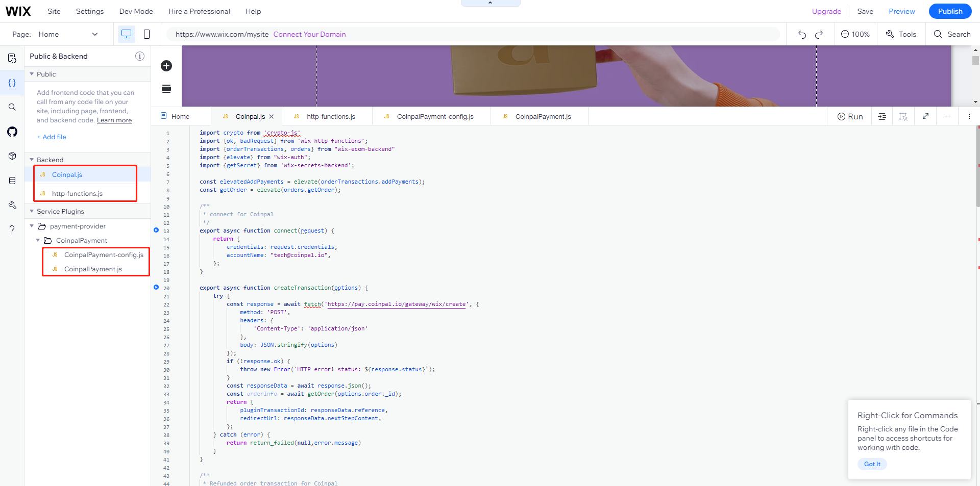This screenshot has height=486, width=980.
Task: Open Hire a Professional menu
Action: click(x=199, y=11)
